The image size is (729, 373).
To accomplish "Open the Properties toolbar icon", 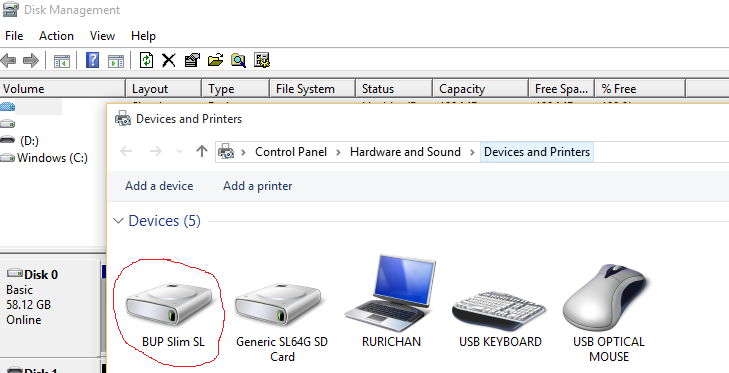I will (x=192, y=60).
